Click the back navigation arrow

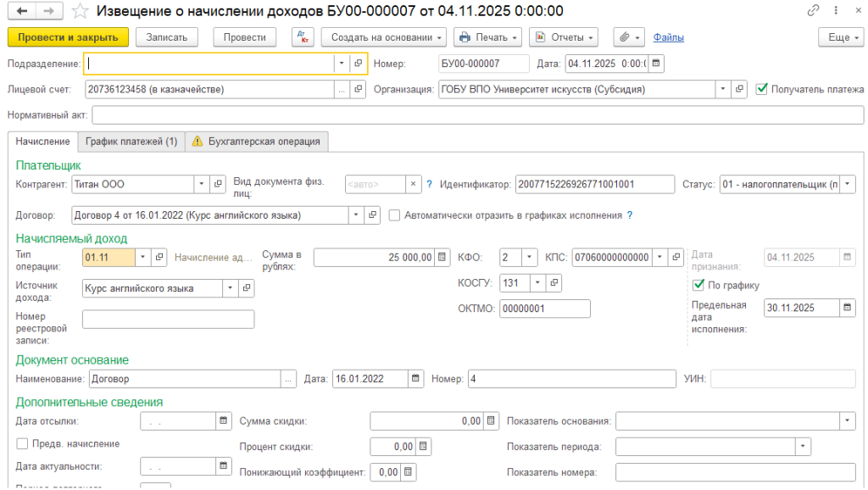coord(22,11)
